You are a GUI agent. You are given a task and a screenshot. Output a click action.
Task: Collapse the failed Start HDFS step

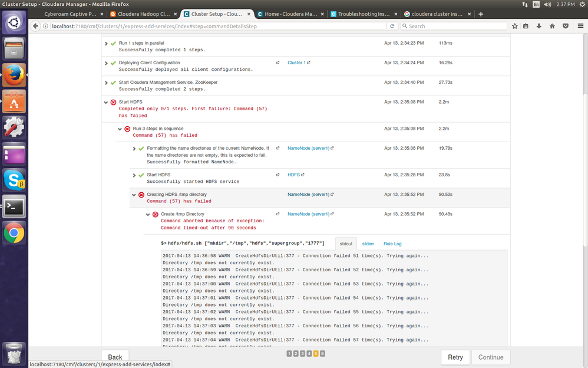106,102
